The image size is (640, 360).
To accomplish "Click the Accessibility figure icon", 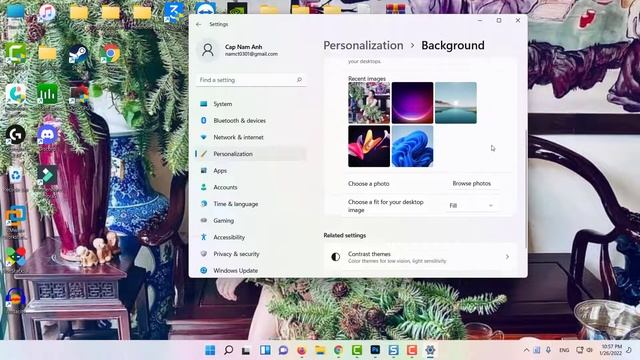I will pyautogui.click(x=204, y=237).
